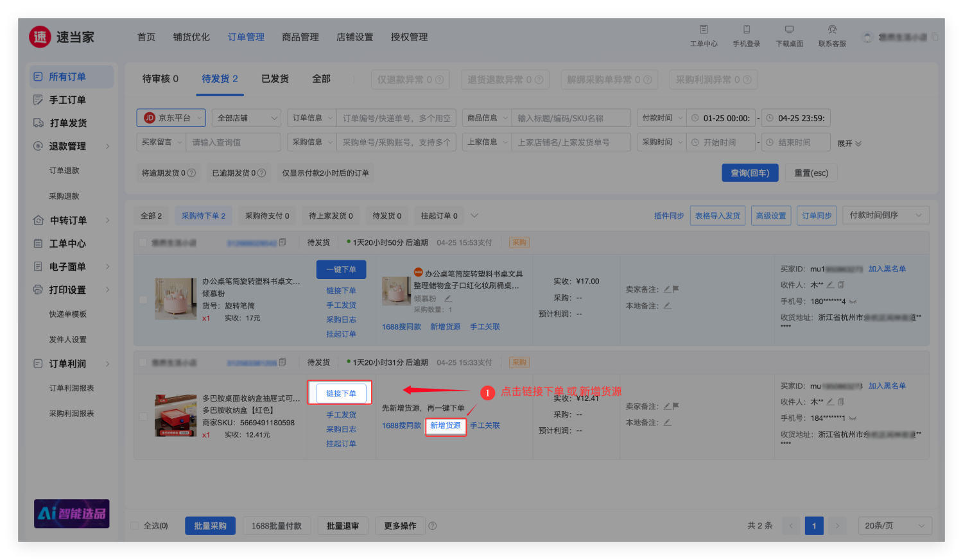
Task: Click the 新增货源 link
Action: (446, 426)
